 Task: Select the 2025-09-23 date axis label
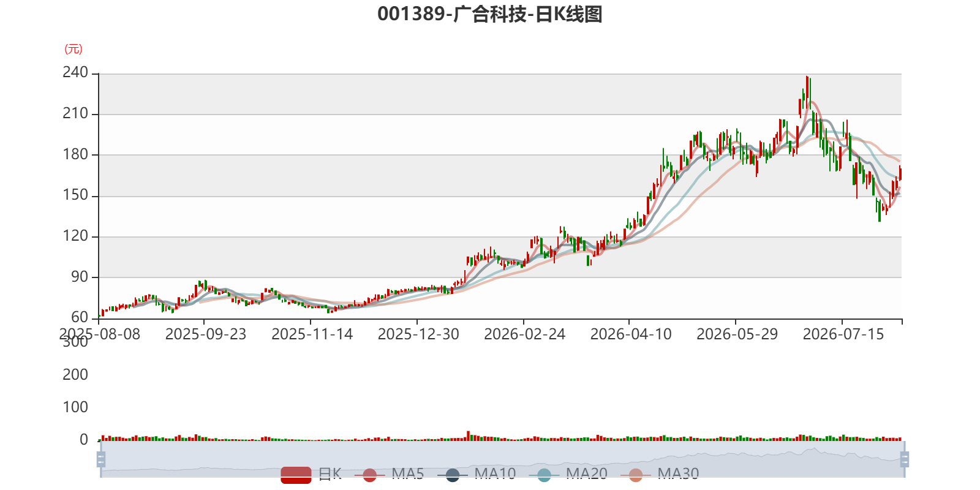tap(206, 334)
